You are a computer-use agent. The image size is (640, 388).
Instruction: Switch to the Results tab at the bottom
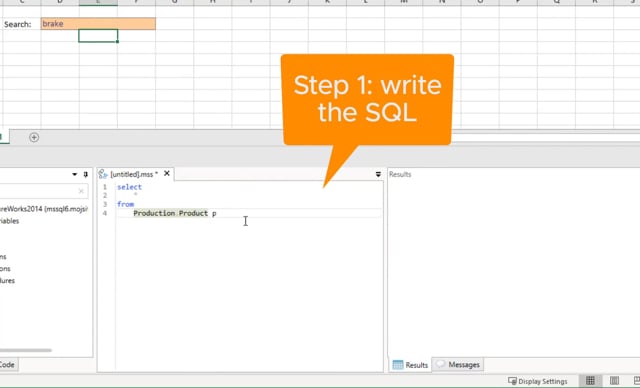pyautogui.click(x=410, y=365)
